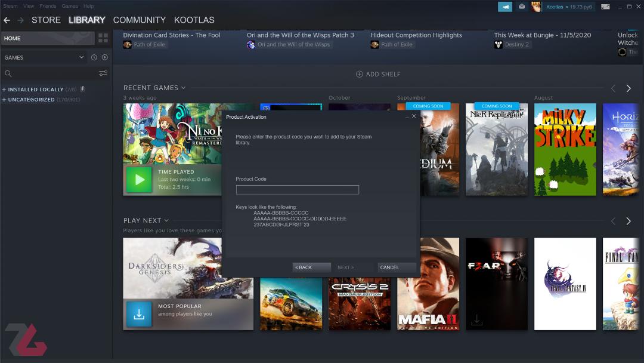The height and width of the screenshot is (363, 644).
Task: Open the Steam menu
Action: point(10,6)
